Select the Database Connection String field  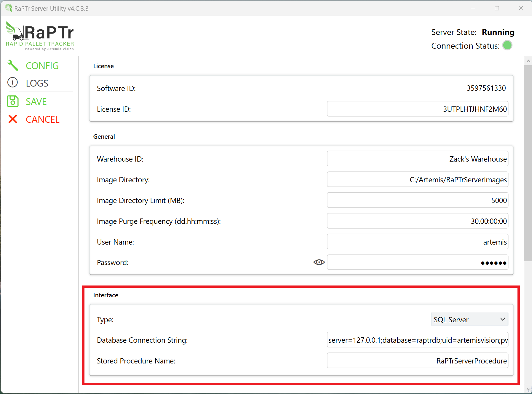417,340
